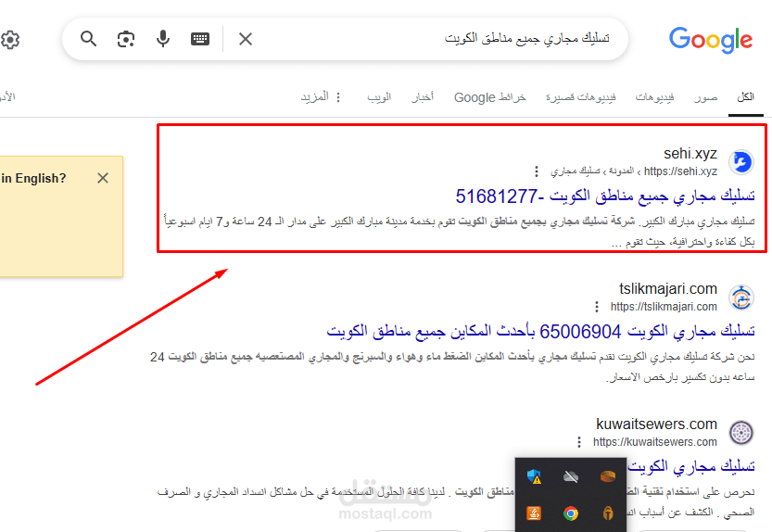Click the https://sehi.xyz breadcrumb URL
This screenshot has height=532, width=772.
coord(680,171)
